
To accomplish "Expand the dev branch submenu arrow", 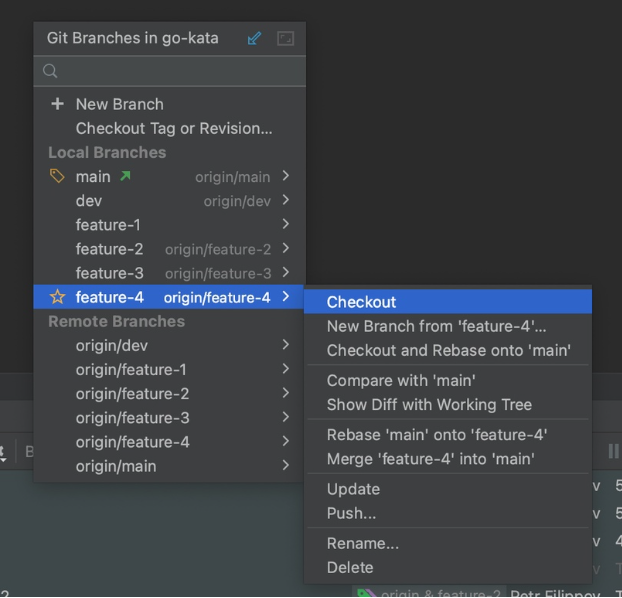I will [x=286, y=201].
